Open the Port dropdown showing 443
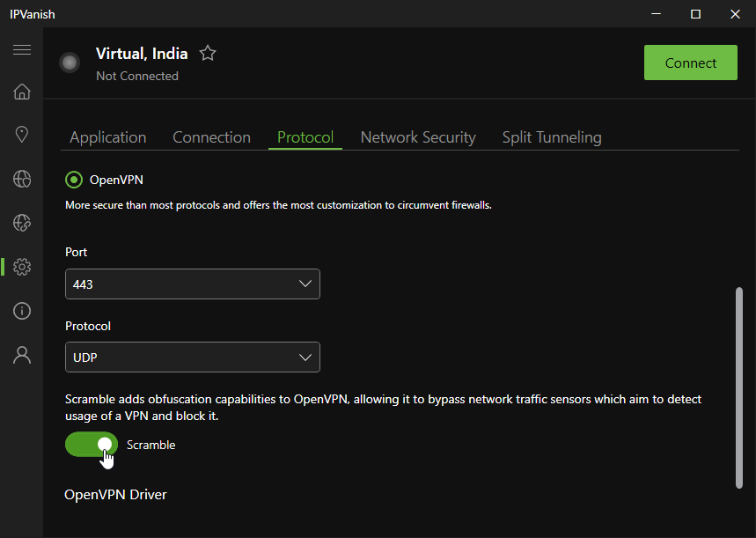Image resolution: width=756 pixels, height=538 pixels. pyautogui.click(x=193, y=284)
